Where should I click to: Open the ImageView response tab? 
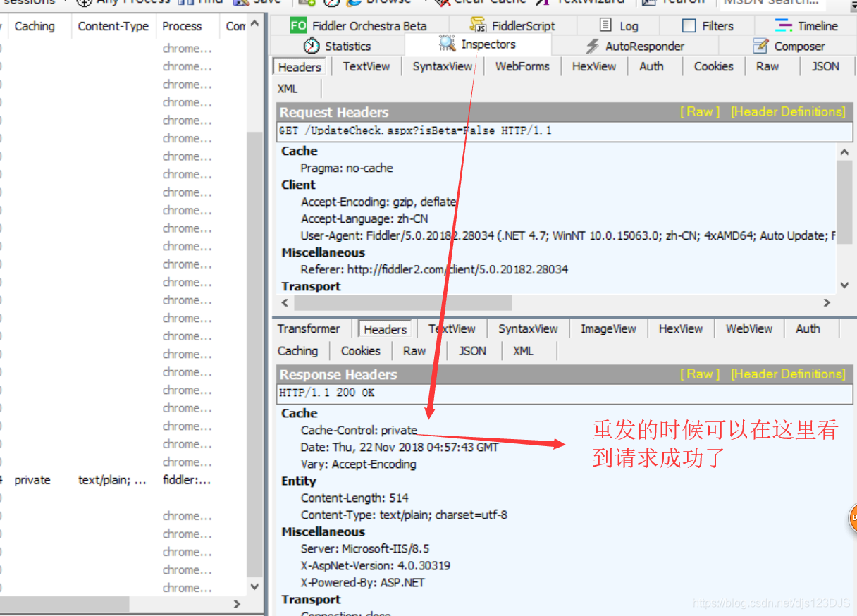(608, 328)
